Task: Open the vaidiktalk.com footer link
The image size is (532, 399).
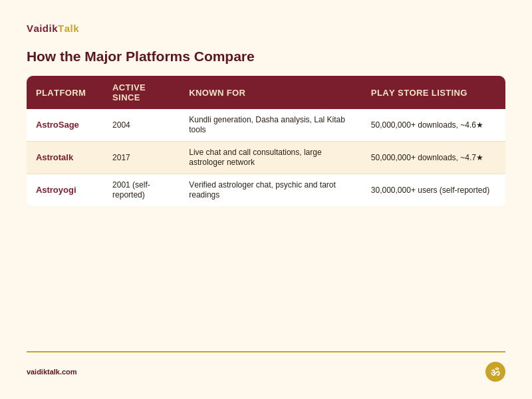Action: [52, 372]
